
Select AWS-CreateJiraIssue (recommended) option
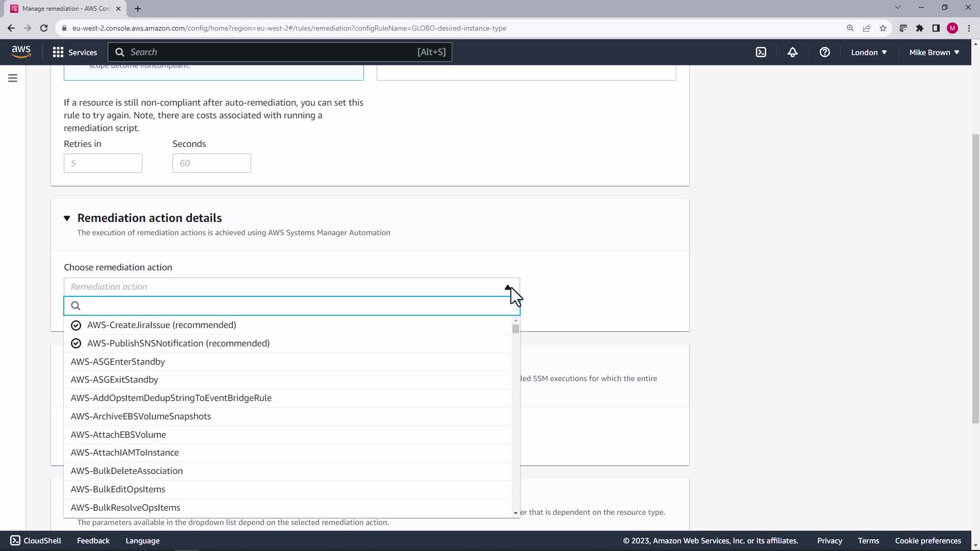(161, 325)
